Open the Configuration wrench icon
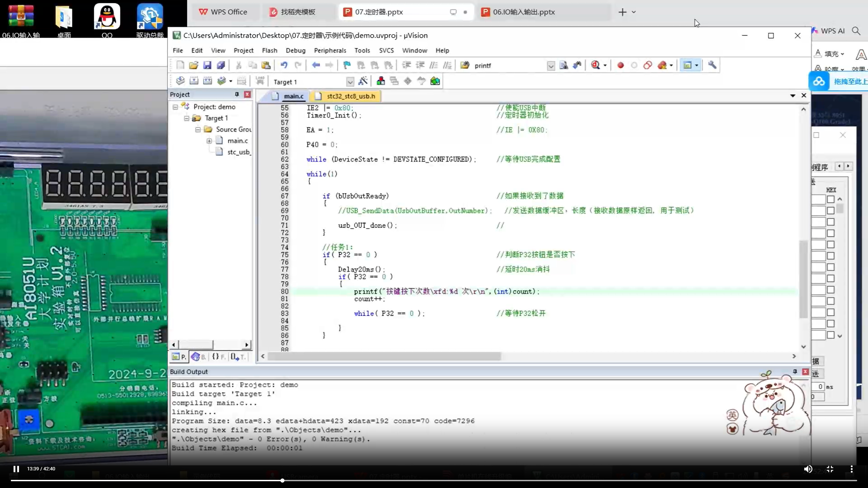This screenshot has width=868, height=488. click(x=712, y=65)
